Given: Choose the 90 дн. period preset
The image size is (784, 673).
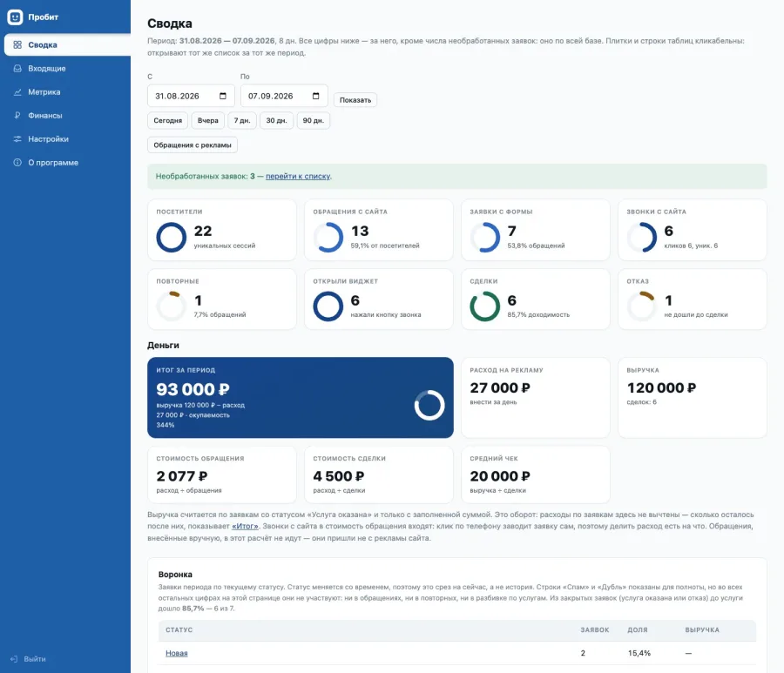Looking at the screenshot, I should coord(314,120).
